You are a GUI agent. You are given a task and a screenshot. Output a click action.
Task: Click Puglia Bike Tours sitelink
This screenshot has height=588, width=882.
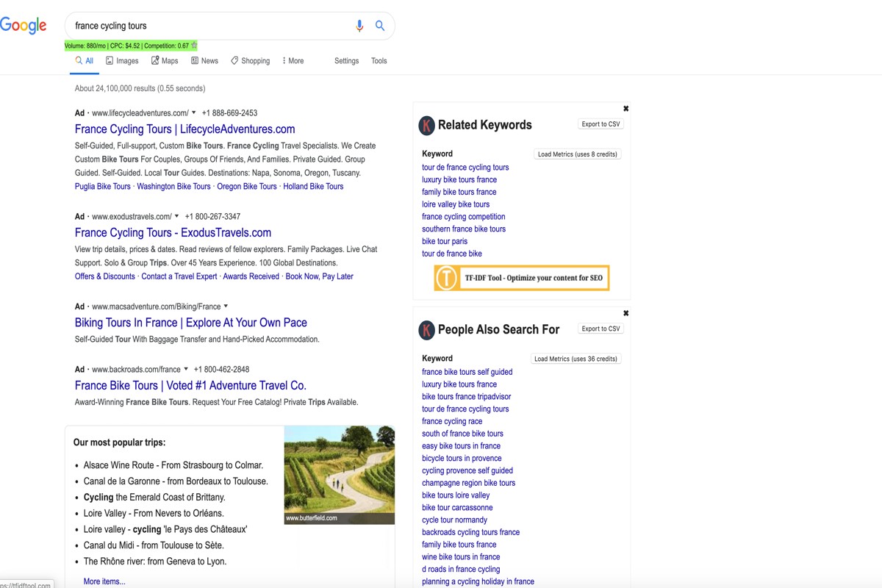pyautogui.click(x=102, y=187)
